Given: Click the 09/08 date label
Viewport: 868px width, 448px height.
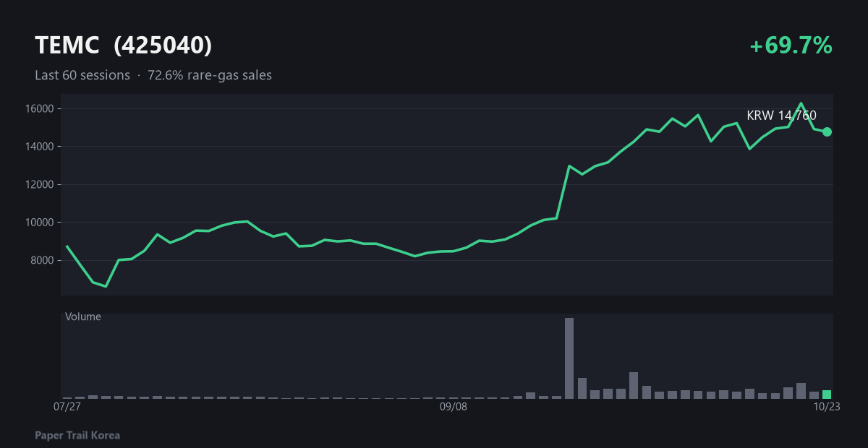Looking at the screenshot, I should 454,407.
